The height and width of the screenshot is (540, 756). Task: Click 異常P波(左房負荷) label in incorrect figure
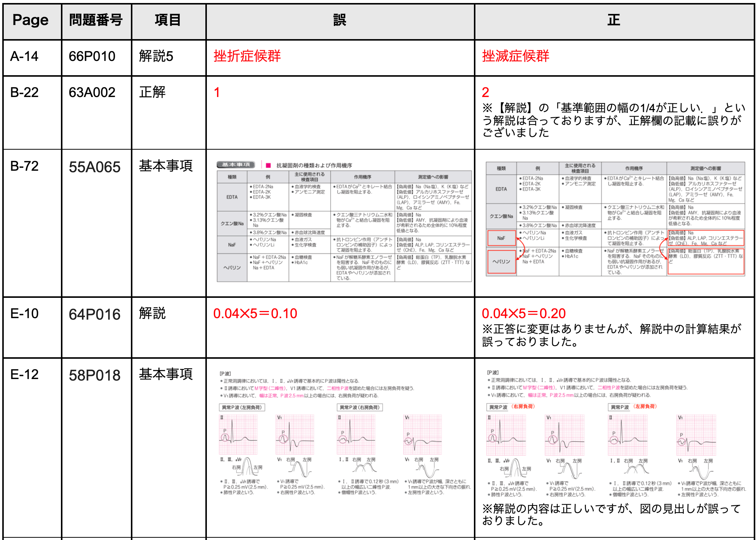[x=242, y=407]
